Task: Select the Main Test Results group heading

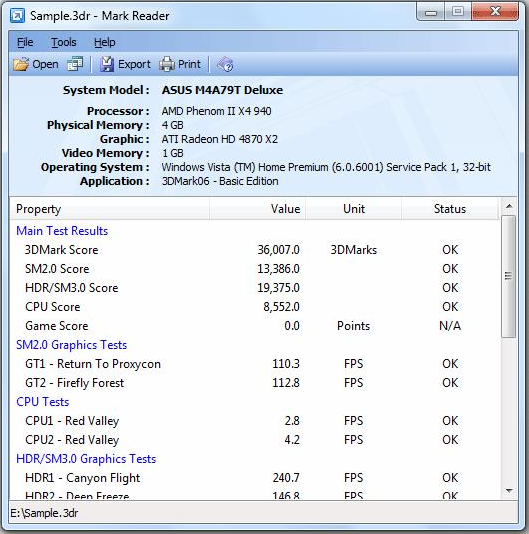Action: coord(62,231)
